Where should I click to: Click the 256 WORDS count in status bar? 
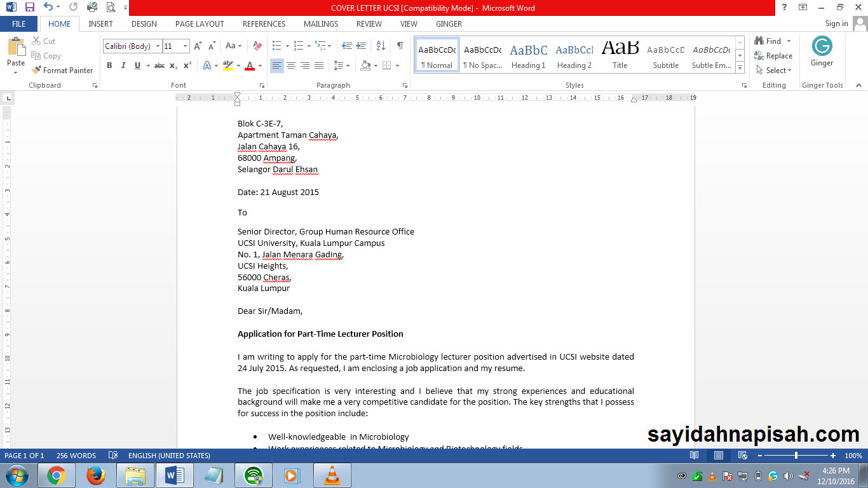tap(76, 456)
